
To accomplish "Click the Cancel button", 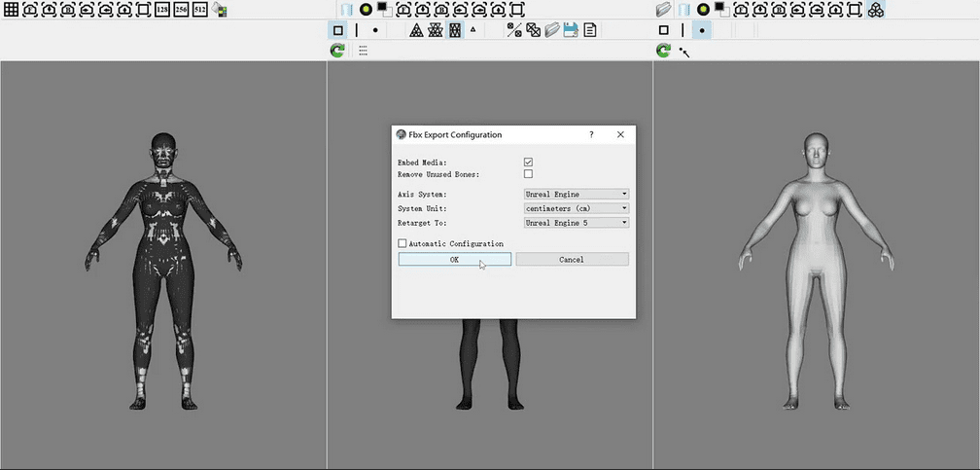I will [x=572, y=259].
